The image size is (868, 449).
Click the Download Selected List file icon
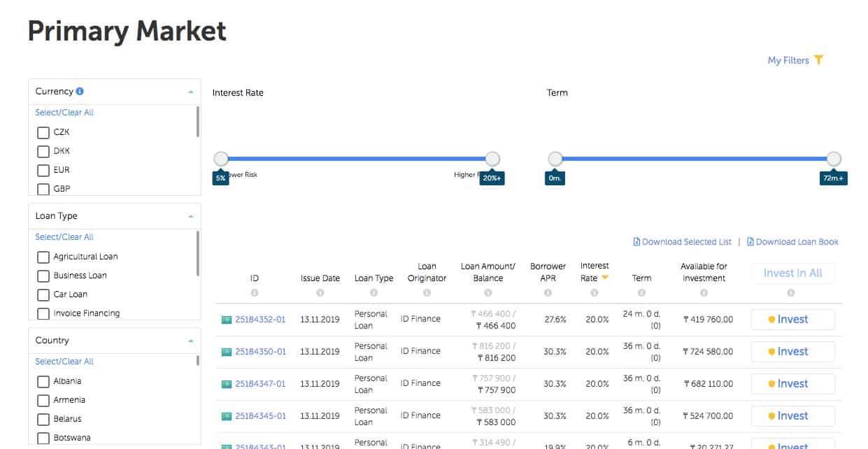pyautogui.click(x=636, y=242)
